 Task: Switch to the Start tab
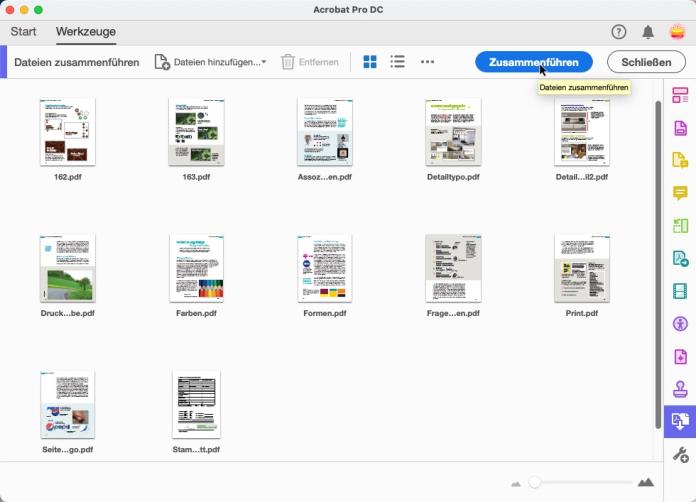pos(23,32)
